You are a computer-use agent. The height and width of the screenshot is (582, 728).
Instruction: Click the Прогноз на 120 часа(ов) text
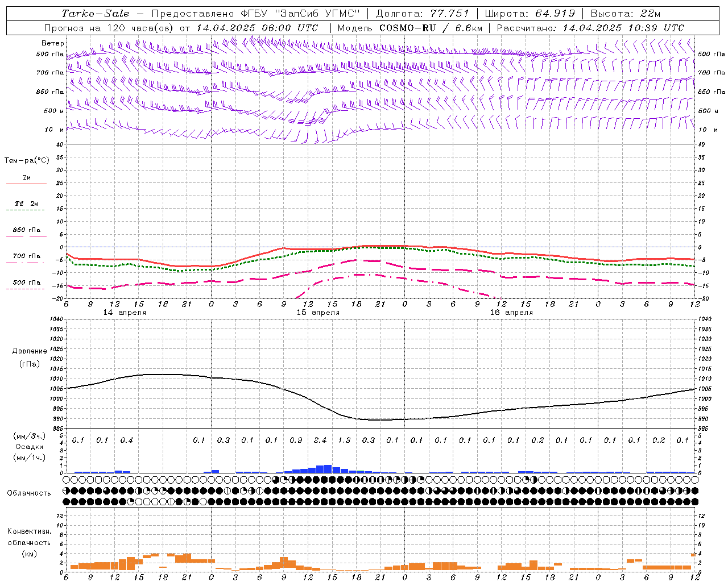(x=109, y=28)
